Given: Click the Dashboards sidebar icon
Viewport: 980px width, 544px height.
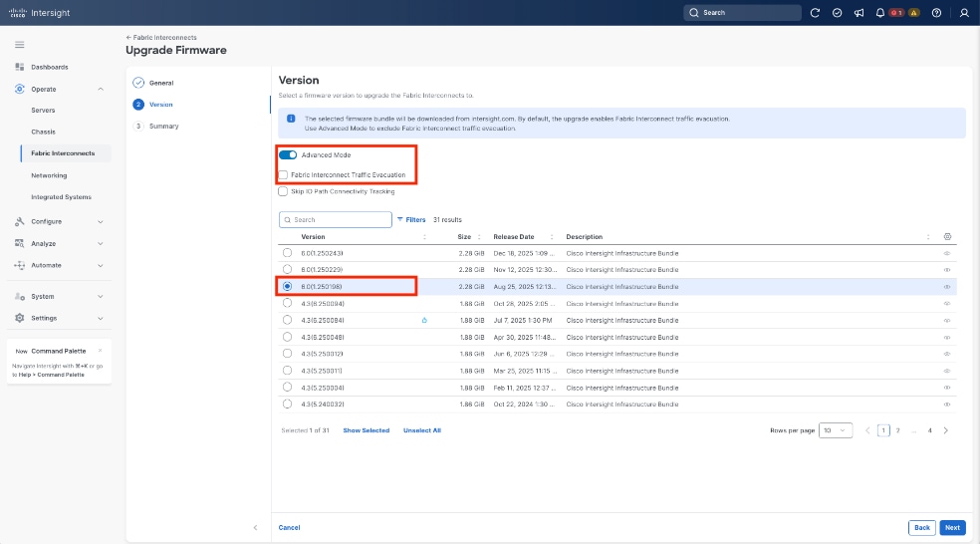Looking at the screenshot, I should [x=19, y=67].
